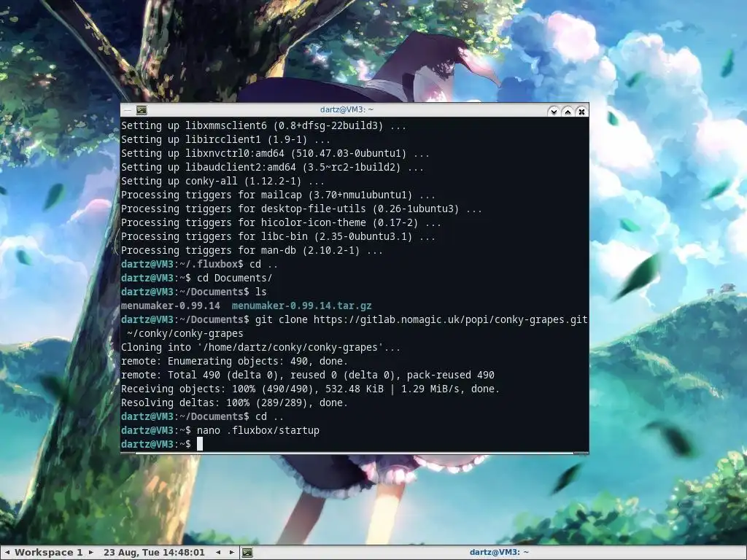The image size is (747, 560).
Task: Click the directory name menumaker-0.99.14
Action: 171,306
